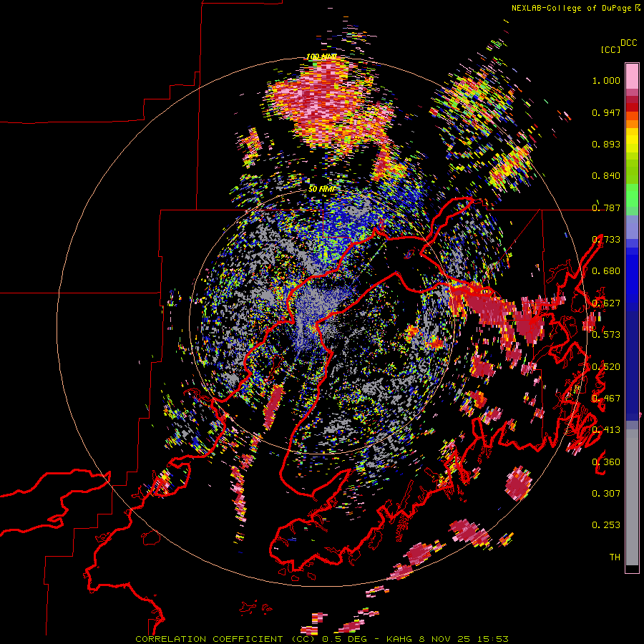This screenshot has height=644, width=644.
Task: Click the KAHG station identifier
Action: click(x=399, y=639)
